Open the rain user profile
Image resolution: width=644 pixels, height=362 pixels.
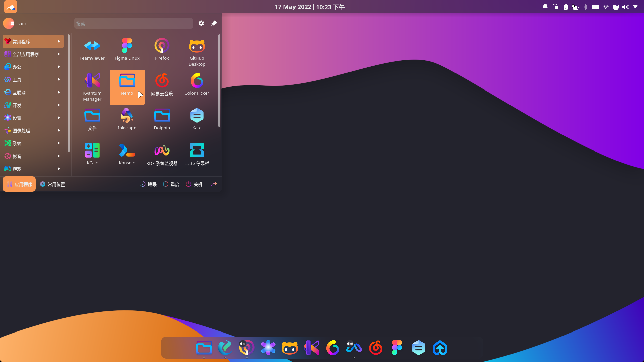tap(15, 23)
